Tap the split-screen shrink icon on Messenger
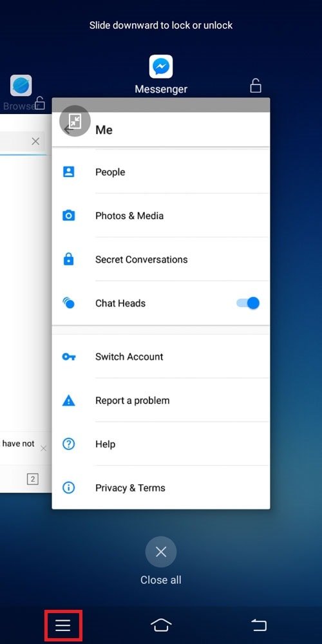Viewport: 322px width, 644px height. click(75, 121)
